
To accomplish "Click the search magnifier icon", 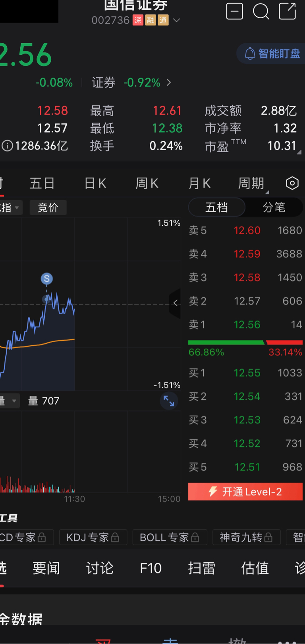I will [261, 11].
